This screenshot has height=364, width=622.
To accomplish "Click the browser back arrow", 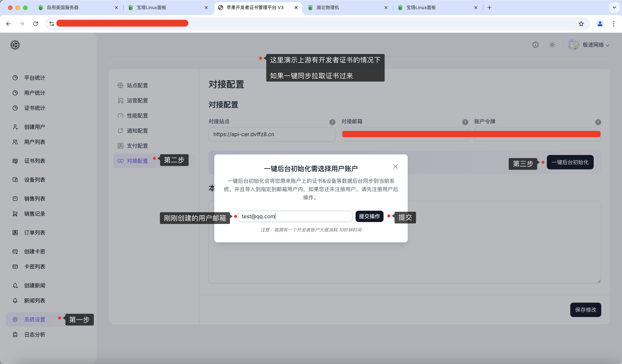I will [8, 24].
